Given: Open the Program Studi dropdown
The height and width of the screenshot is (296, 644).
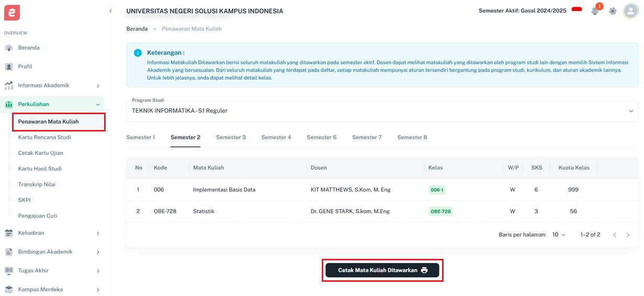Looking at the screenshot, I should [382, 111].
